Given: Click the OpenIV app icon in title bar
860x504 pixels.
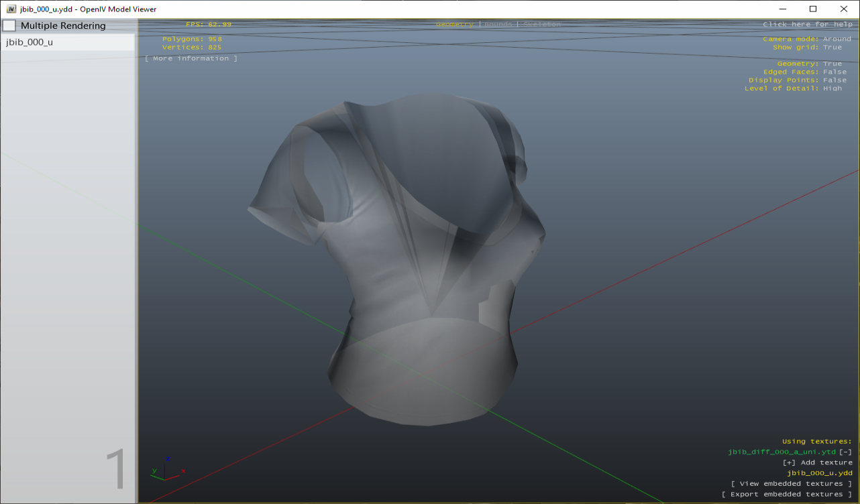Looking at the screenshot, I should pos(11,9).
